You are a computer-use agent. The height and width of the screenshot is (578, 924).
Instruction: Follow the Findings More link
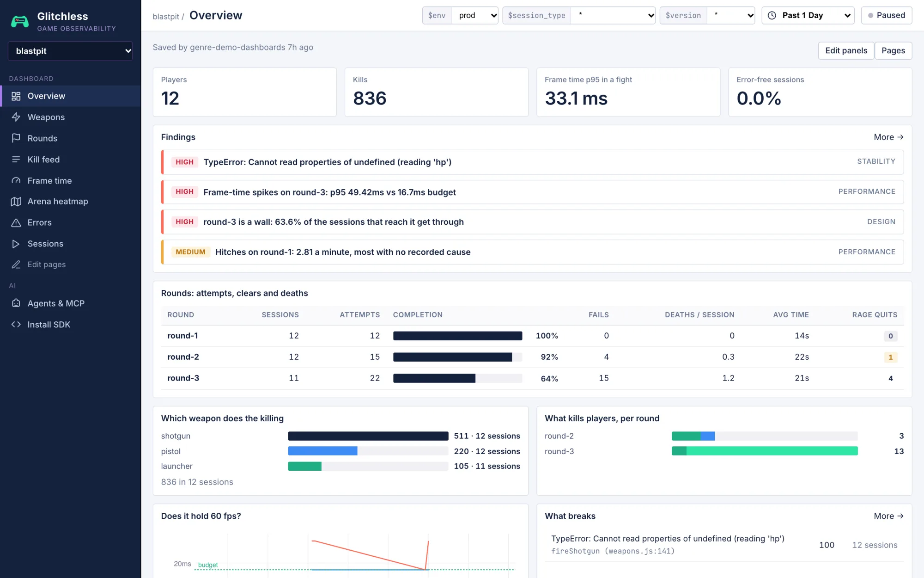(888, 137)
